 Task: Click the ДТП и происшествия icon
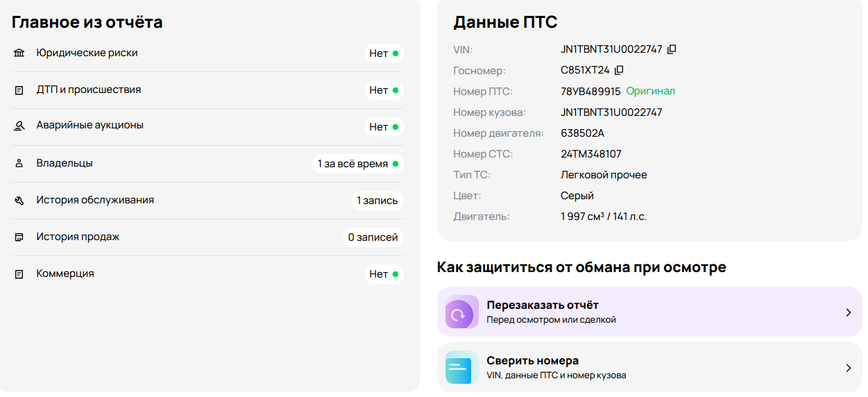(x=19, y=90)
